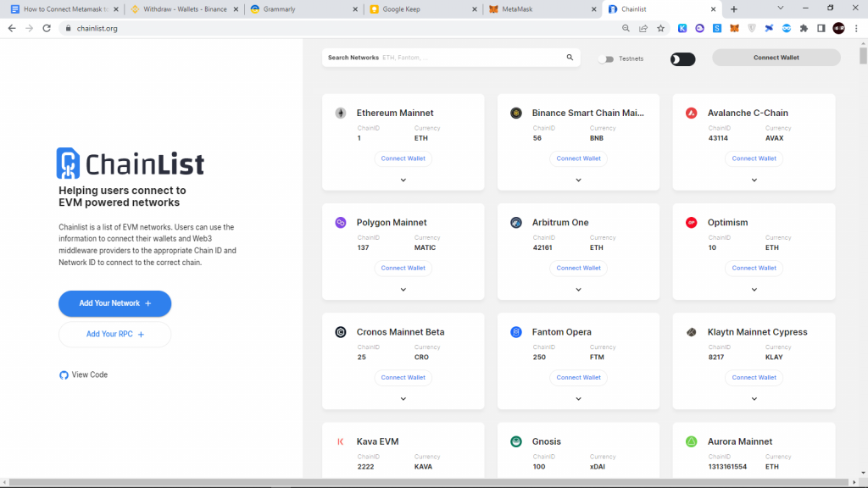Click the Optimism network logo

(x=691, y=222)
